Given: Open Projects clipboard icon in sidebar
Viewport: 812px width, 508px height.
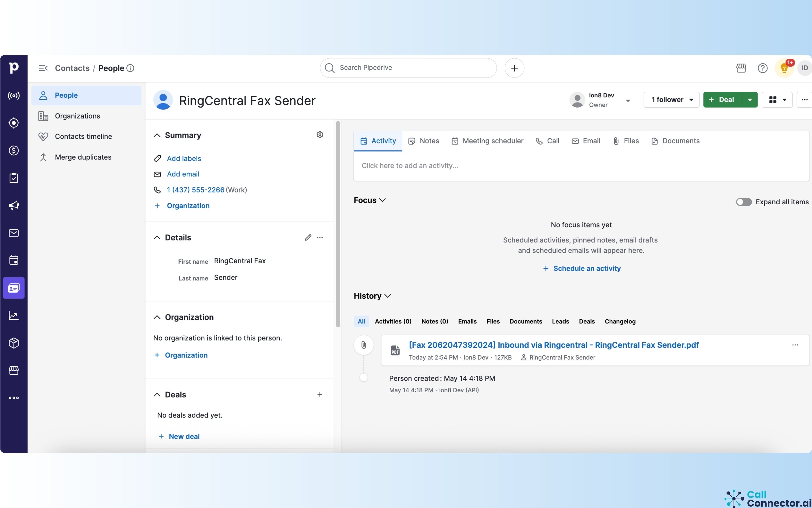Looking at the screenshot, I should point(14,178).
